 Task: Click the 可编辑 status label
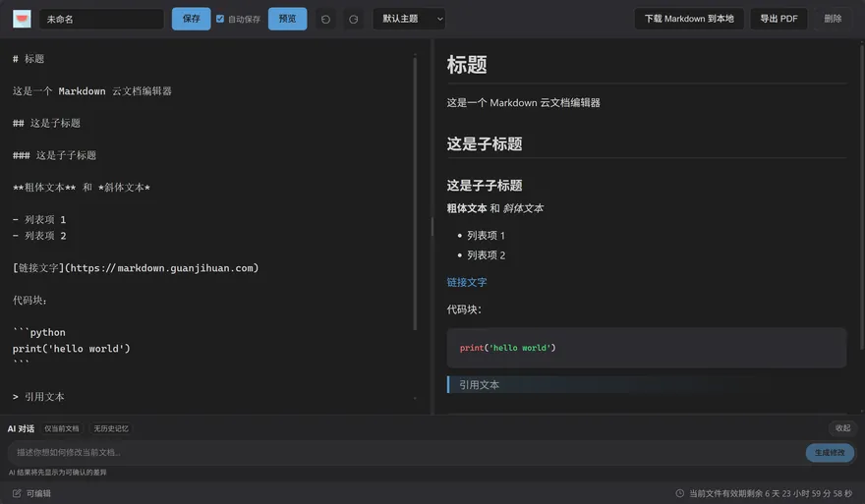pos(38,493)
